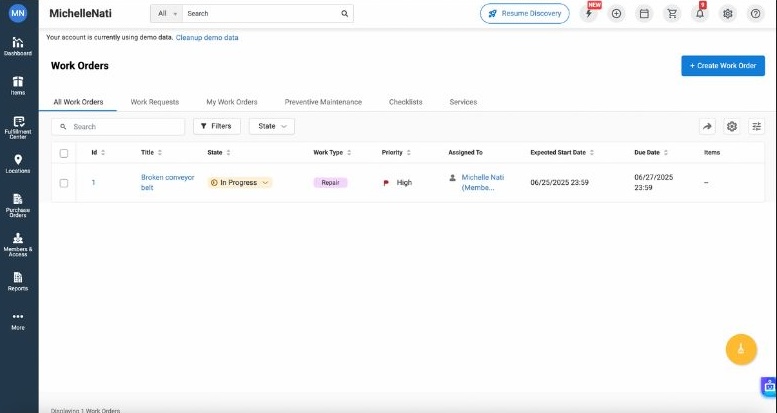Click the MichelleNati account name
The image size is (777, 413).
tap(80, 13)
